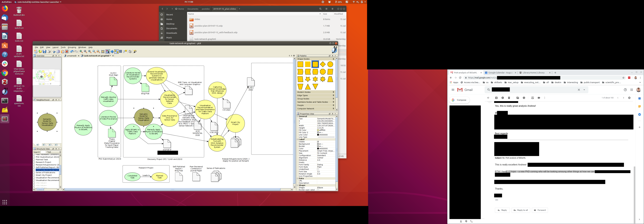The image size is (644, 224).
Task: Collapse the General properties section
Action: pyautogui.click(x=298, y=116)
